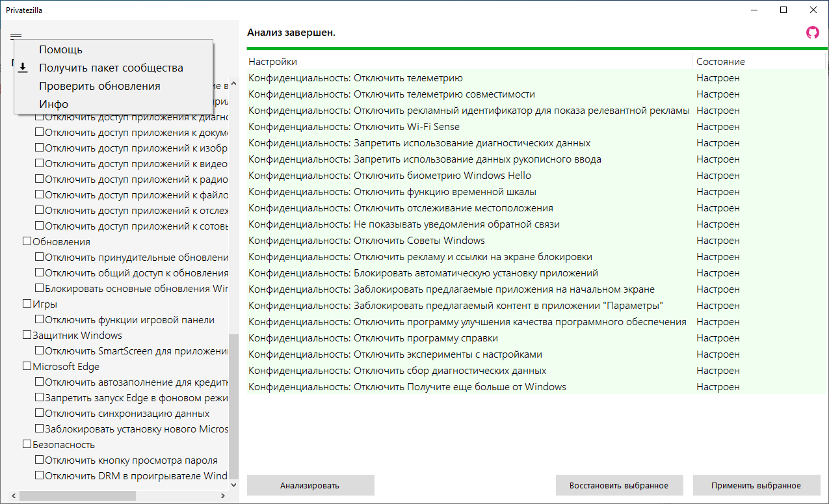Check Отключить функции игровой панели
Screen dimensions: 829x504
click(x=40, y=320)
